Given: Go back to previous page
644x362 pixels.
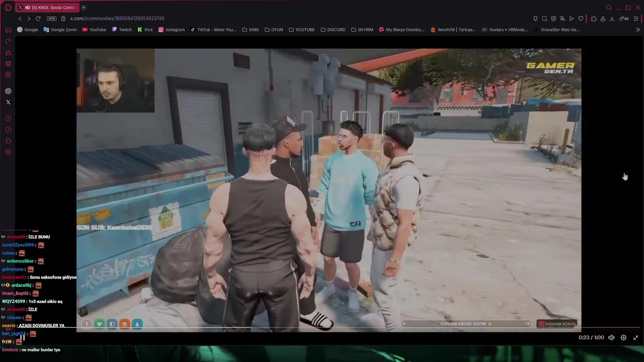Looking at the screenshot, I should (x=20, y=19).
